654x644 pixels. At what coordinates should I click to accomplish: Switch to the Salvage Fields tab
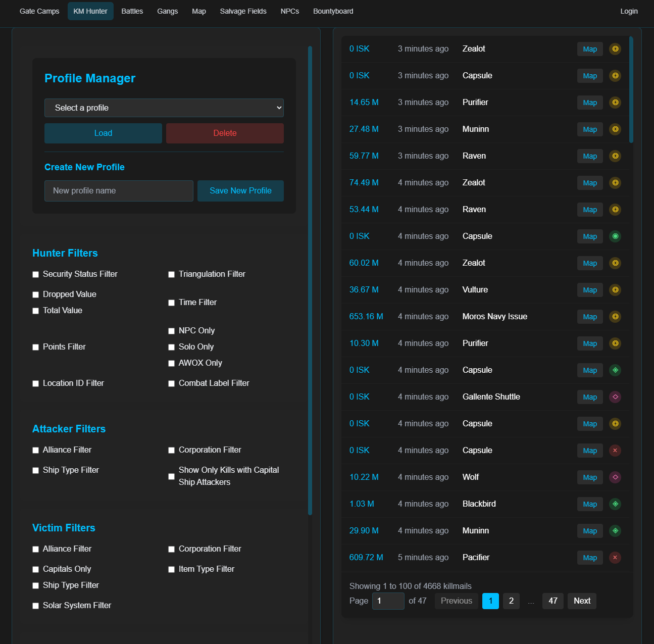tap(243, 11)
